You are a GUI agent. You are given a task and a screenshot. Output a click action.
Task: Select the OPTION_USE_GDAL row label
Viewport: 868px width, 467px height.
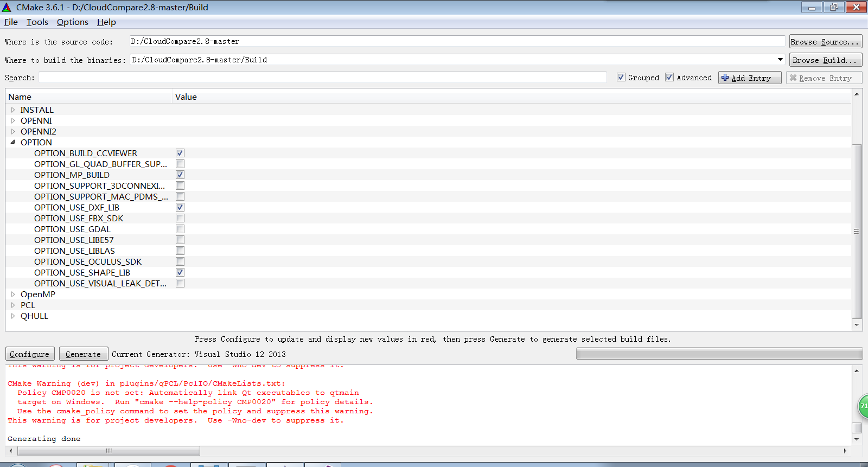pyautogui.click(x=72, y=229)
